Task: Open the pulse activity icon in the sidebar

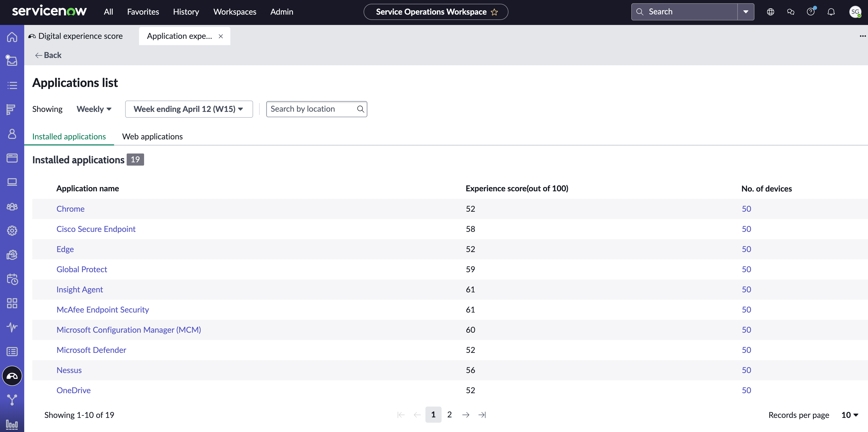Action: click(12, 327)
